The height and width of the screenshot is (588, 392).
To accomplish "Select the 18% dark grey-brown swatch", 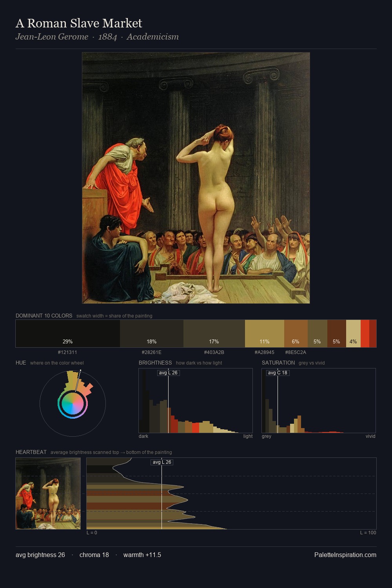I will (152, 334).
